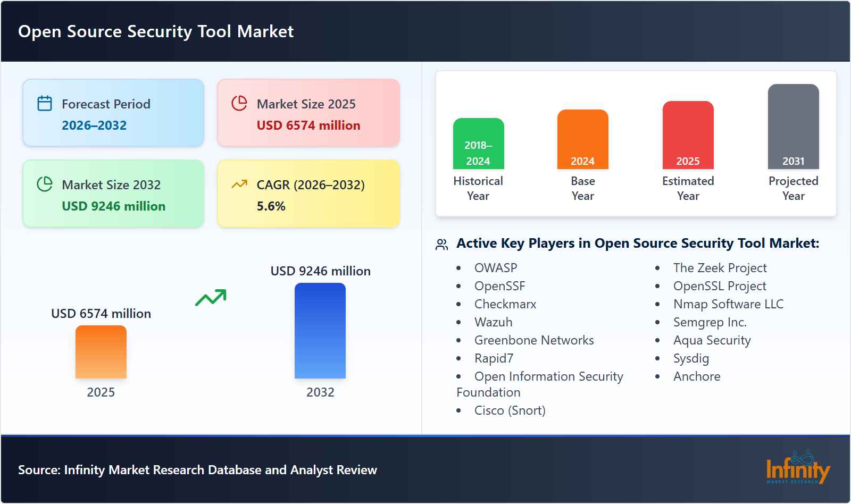Click the blue market size bar above the 2032 label

point(320,331)
